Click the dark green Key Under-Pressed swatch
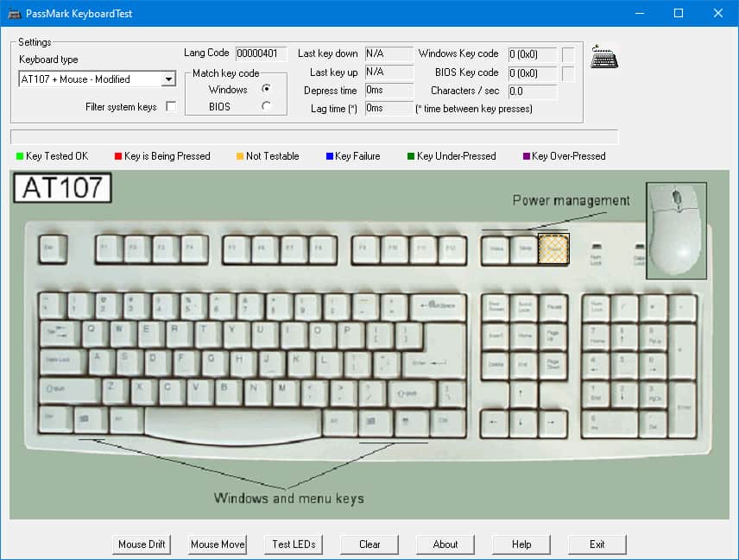 tap(410, 156)
